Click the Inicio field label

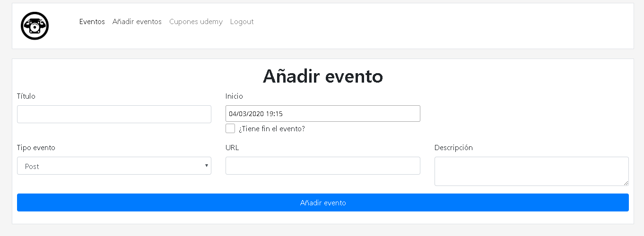tap(234, 96)
